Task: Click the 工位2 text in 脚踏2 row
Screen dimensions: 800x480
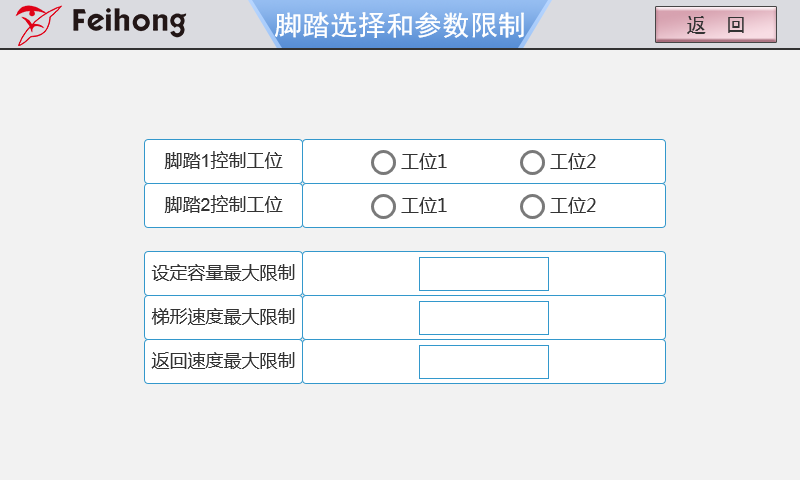Action: tap(573, 206)
